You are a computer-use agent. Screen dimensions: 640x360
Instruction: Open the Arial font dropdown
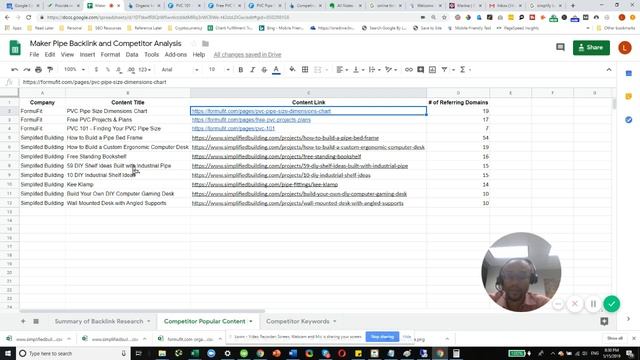pos(180,70)
